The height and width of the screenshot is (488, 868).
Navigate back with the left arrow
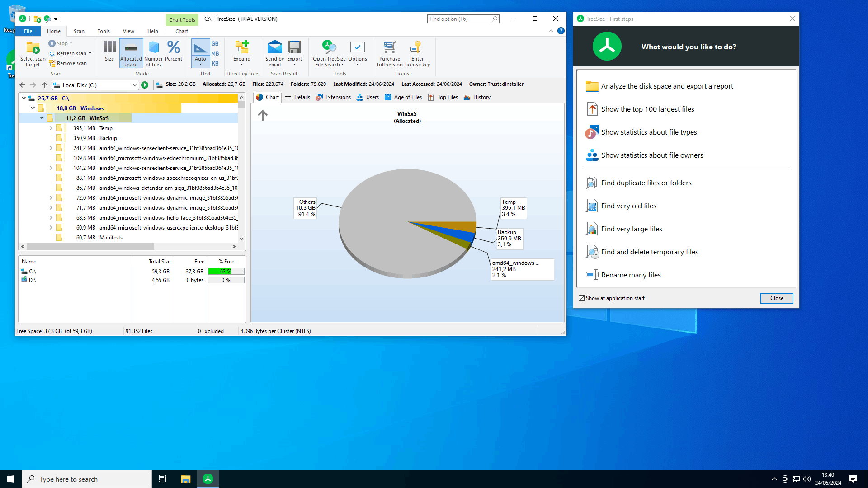tap(23, 85)
